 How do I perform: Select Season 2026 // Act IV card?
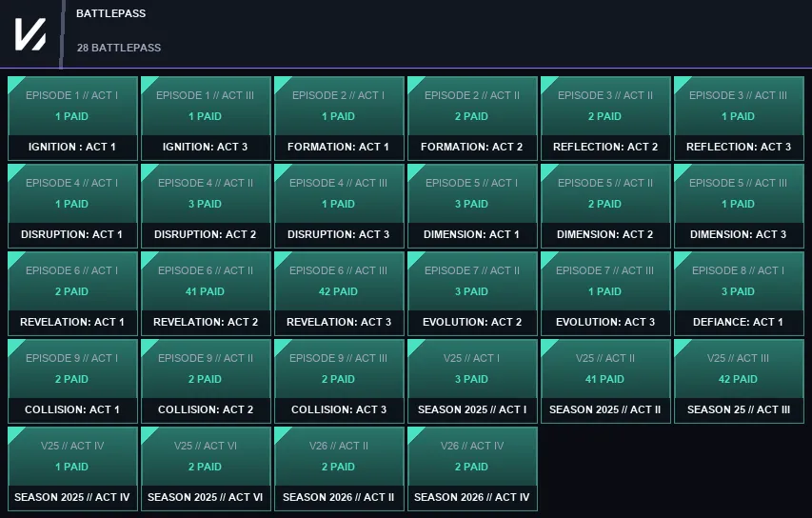pos(472,468)
